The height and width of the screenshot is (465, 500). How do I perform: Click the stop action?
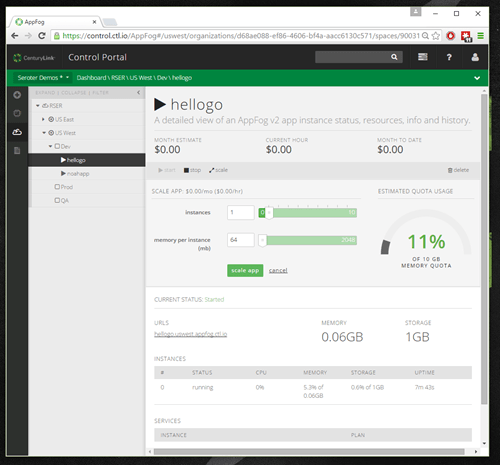pyautogui.click(x=192, y=170)
